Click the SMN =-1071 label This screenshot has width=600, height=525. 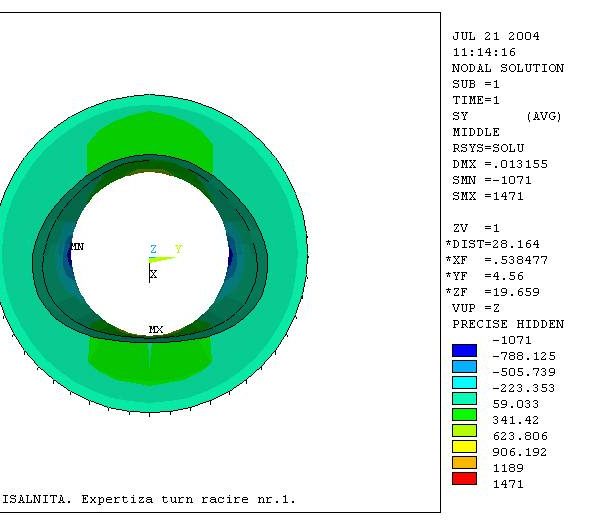coord(492,180)
